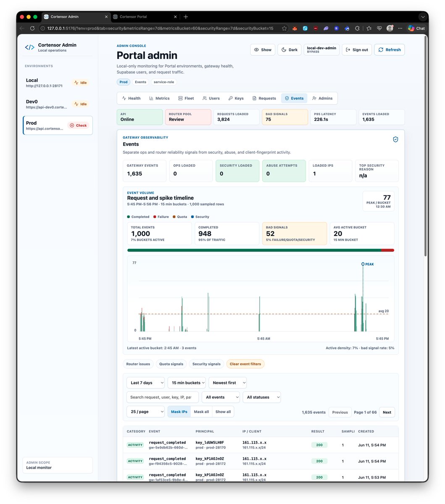Open the All statuses dropdown
The image size is (445, 504).
click(262, 397)
